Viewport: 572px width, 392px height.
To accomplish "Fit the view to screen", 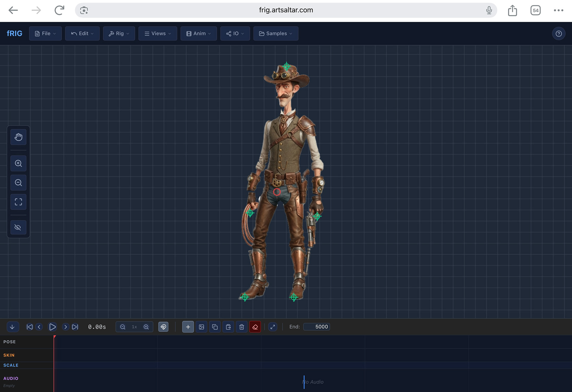I will click(18, 202).
